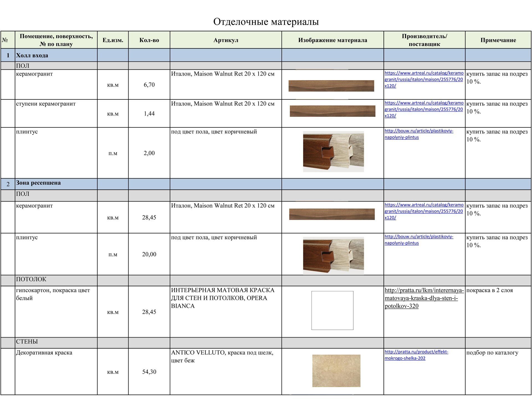Click walnut tile image in 6,70 row
The height and width of the screenshot is (399, 532).
[x=331, y=86]
